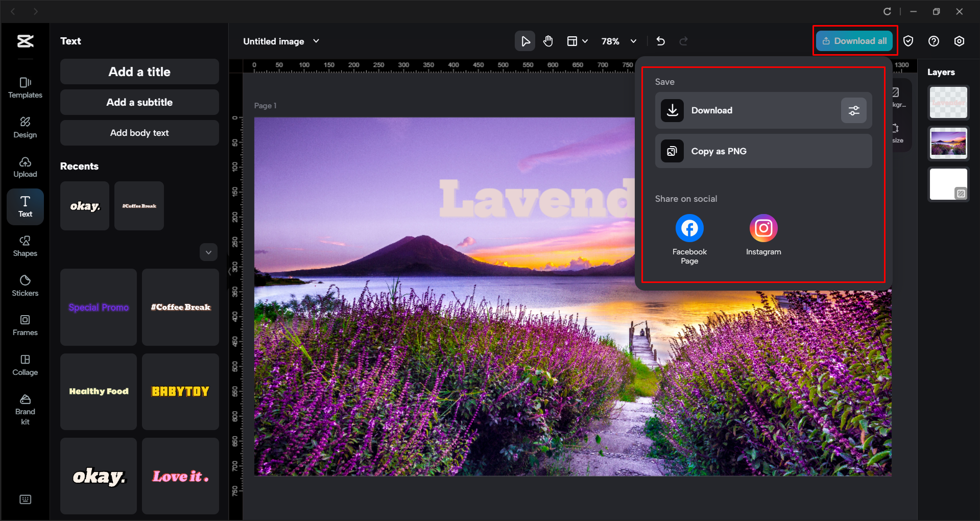Open the Brand kit panel

25,407
